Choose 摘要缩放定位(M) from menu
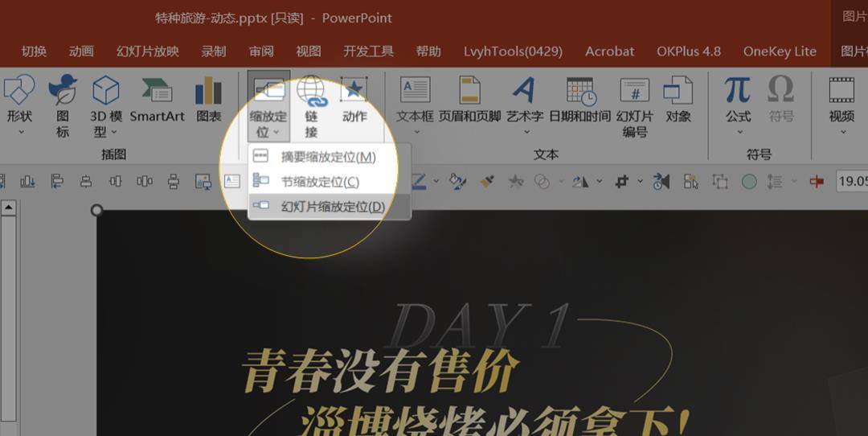Screen dimensions: 868x436 (x=330, y=157)
